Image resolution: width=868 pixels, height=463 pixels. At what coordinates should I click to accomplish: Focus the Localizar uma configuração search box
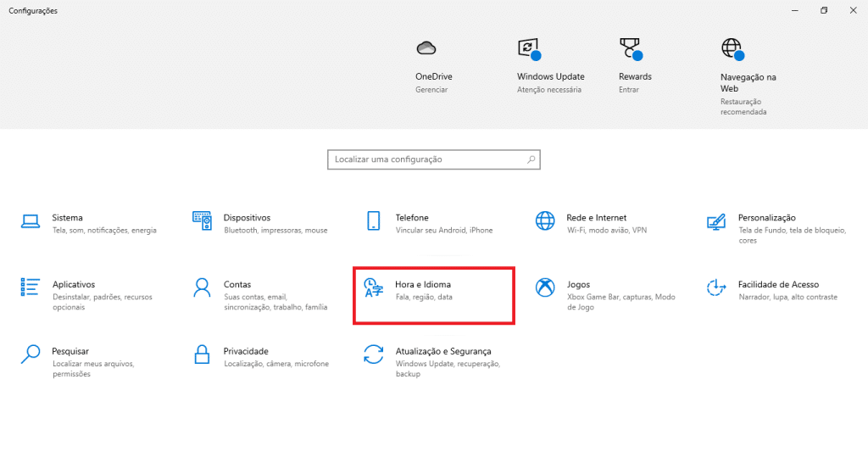coord(424,159)
